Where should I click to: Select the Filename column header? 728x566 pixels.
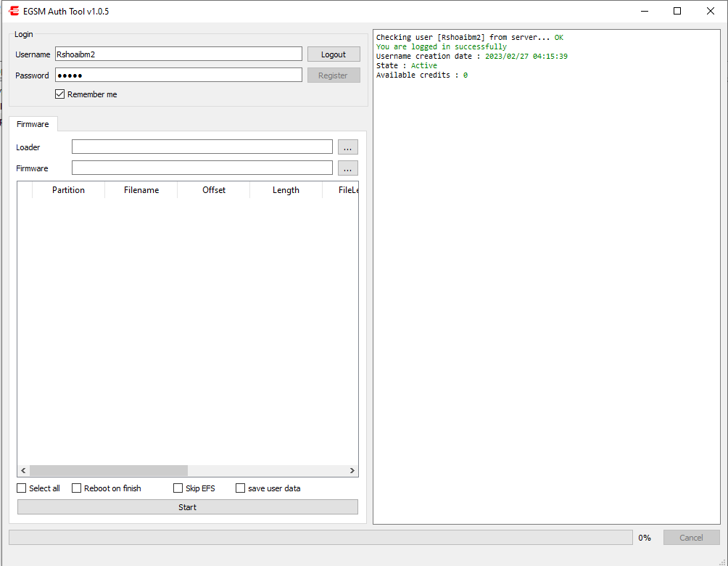[x=141, y=189]
